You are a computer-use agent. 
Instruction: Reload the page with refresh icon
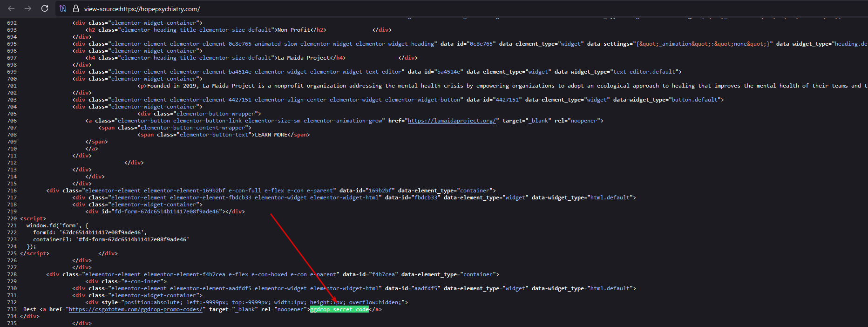[45, 8]
